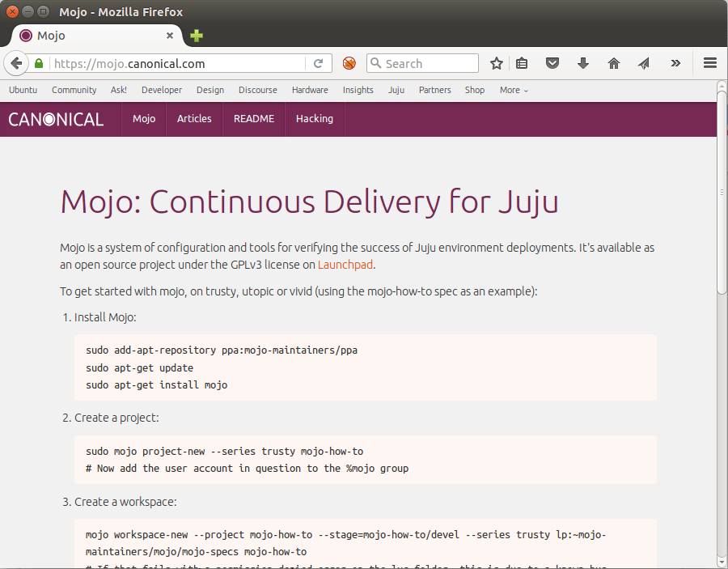Open the Community link
The image size is (728, 569).
[x=74, y=90]
